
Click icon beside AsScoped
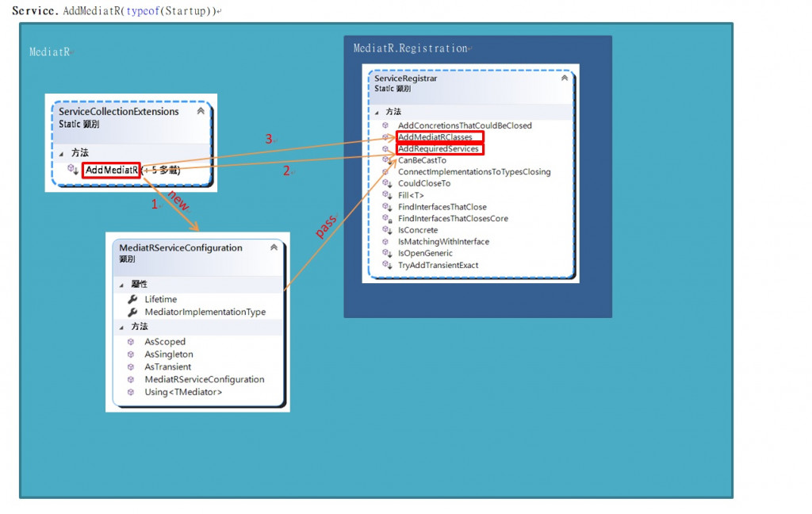[x=131, y=342]
